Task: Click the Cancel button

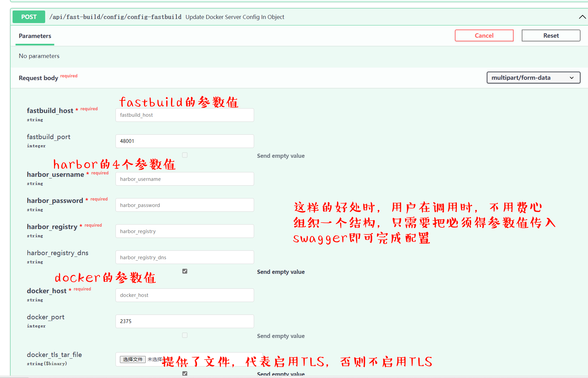Action: pyautogui.click(x=484, y=36)
